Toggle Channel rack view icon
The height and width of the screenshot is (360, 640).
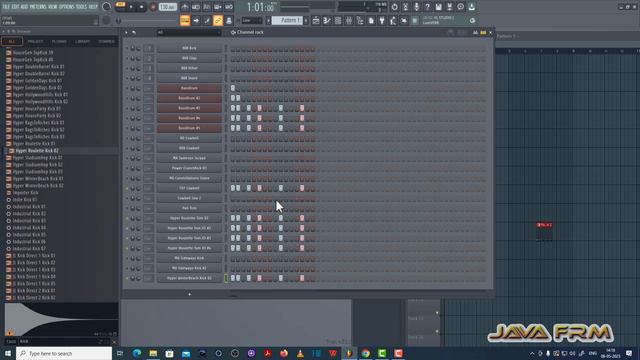(338, 20)
